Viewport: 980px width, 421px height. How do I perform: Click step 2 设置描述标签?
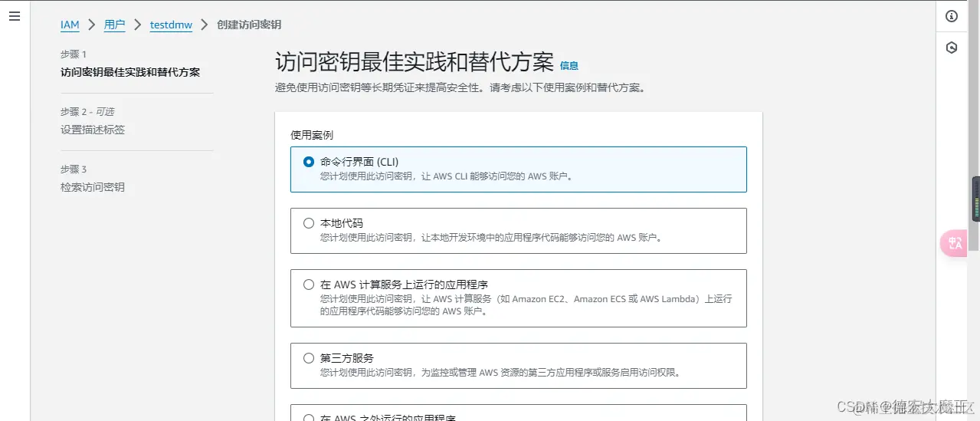click(93, 130)
